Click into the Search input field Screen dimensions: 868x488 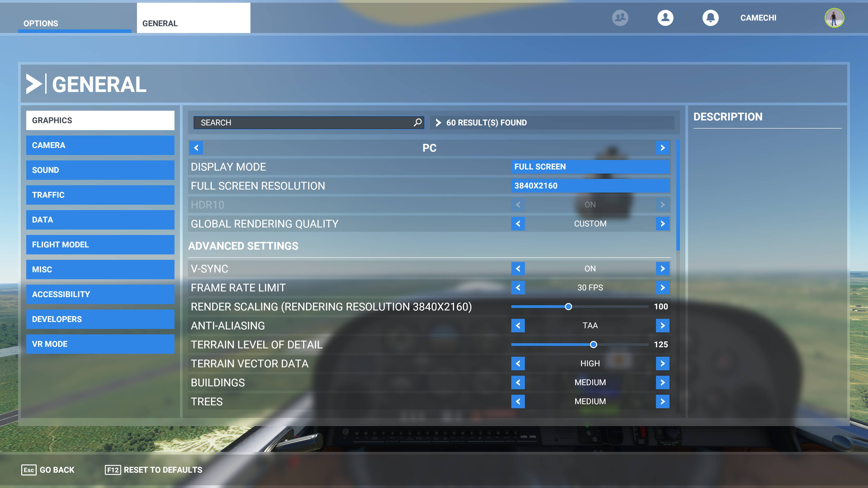point(303,123)
